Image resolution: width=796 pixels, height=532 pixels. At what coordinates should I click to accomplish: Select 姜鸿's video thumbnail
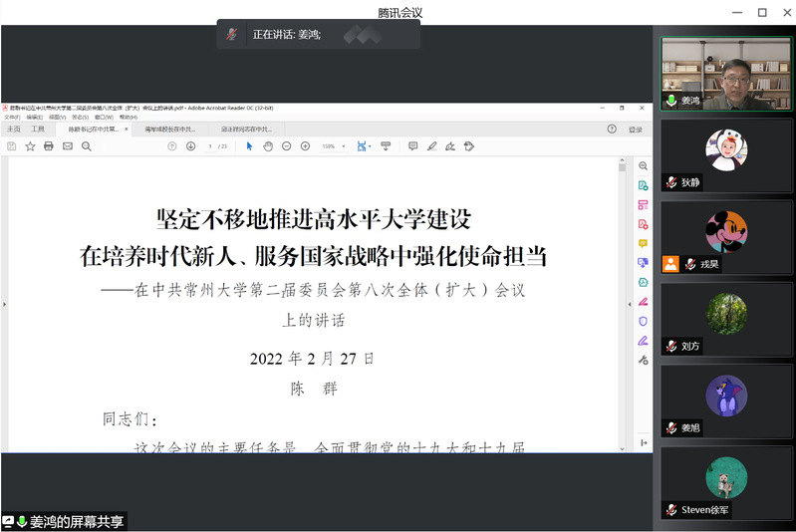pyautogui.click(x=727, y=74)
